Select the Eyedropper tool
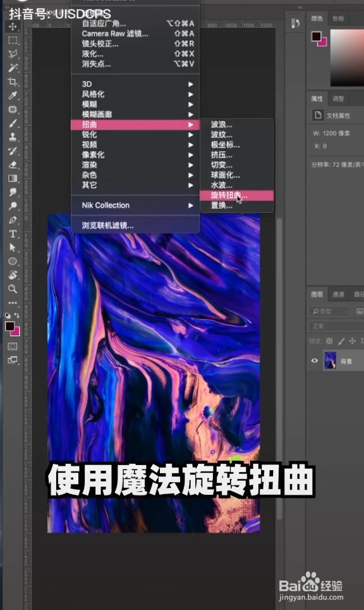 pos(13,96)
